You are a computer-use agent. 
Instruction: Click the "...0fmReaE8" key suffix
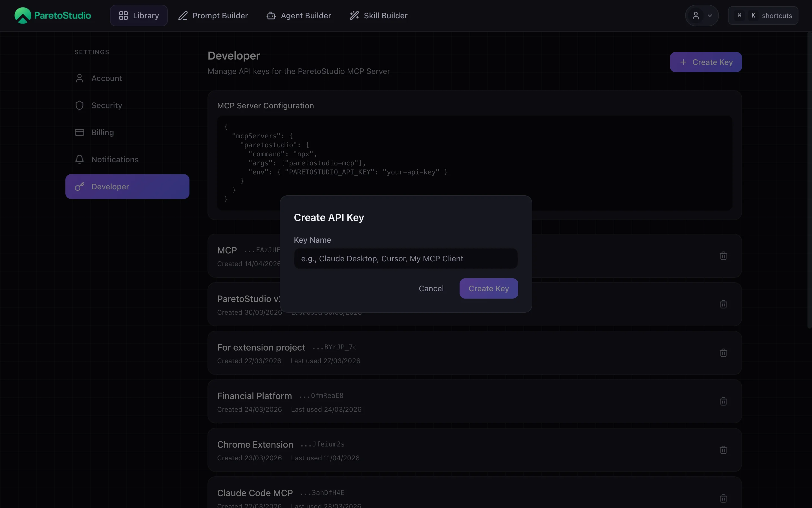point(321,396)
